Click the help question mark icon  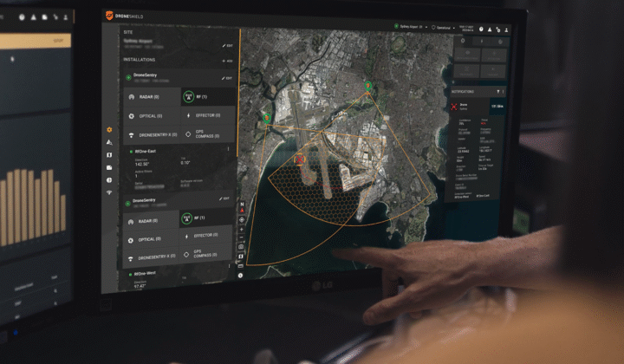click(x=481, y=29)
